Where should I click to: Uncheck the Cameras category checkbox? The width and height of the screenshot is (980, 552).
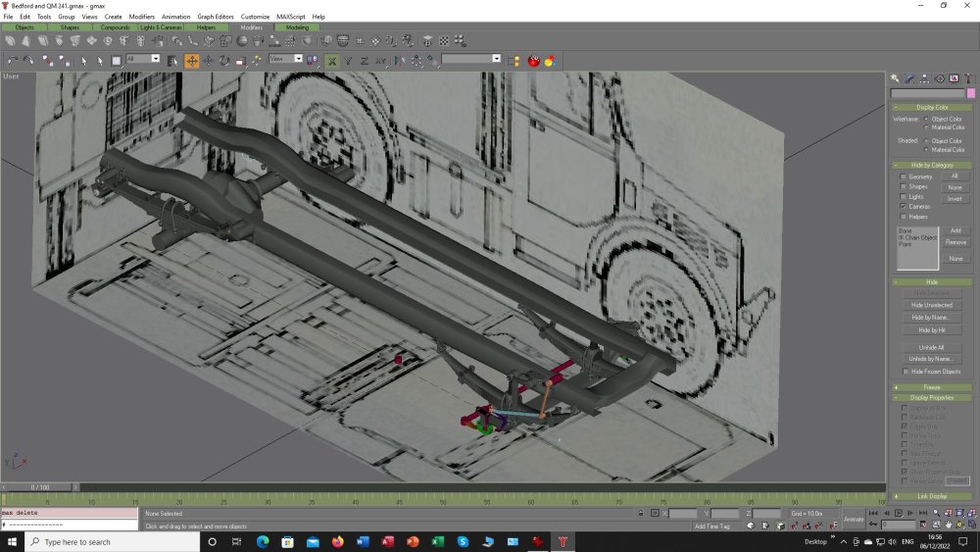point(904,207)
